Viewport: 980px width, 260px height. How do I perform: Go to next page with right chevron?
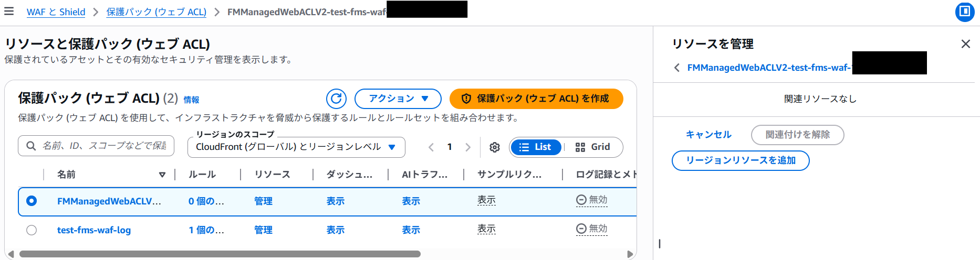[x=468, y=147]
